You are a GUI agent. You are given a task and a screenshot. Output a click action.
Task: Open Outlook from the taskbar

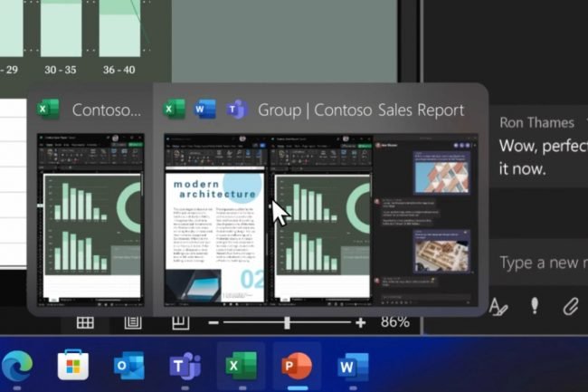pyautogui.click(x=129, y=367)
